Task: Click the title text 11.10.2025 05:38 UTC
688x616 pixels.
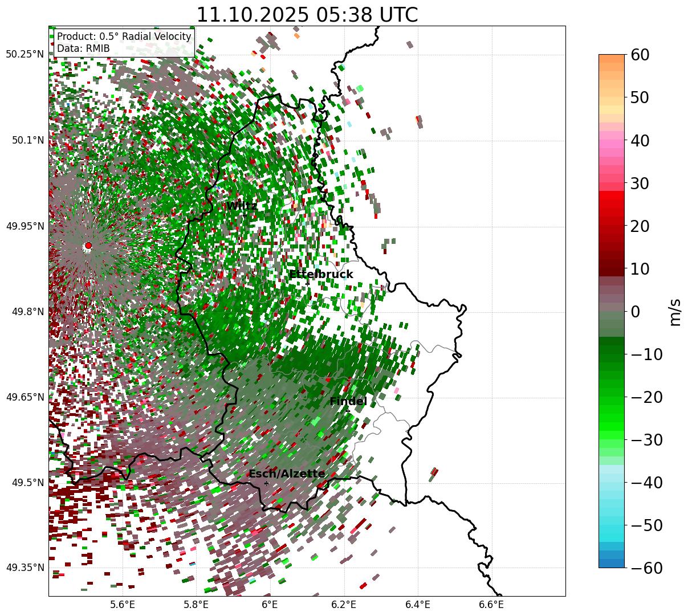Action: [307, 15]
